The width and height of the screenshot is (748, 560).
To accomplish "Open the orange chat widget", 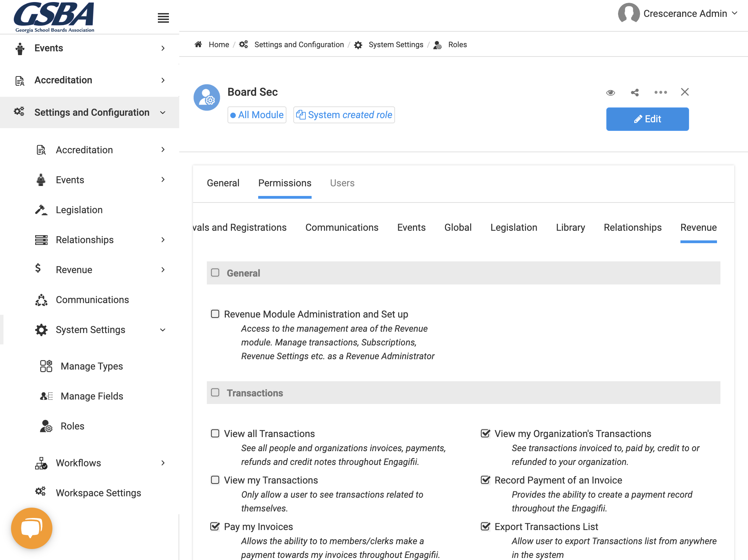I will [x=32, y=528].
